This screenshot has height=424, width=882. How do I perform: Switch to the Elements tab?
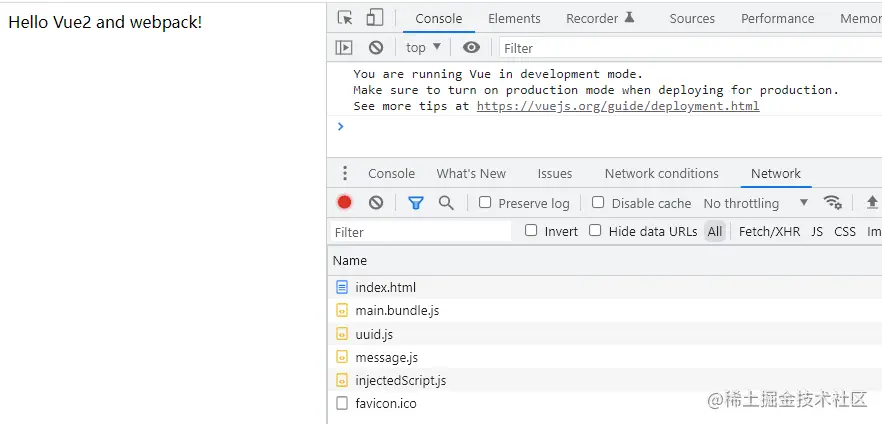(514, 19)
